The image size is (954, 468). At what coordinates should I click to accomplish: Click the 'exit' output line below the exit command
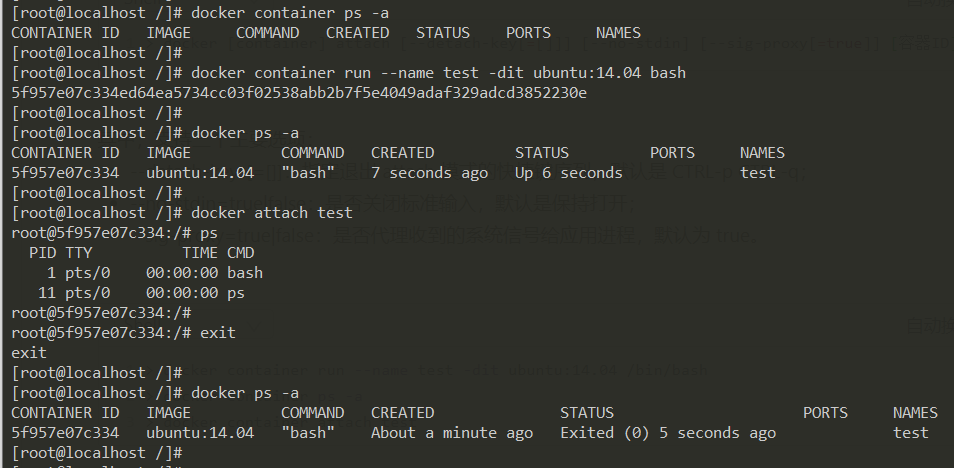point(29,352)
